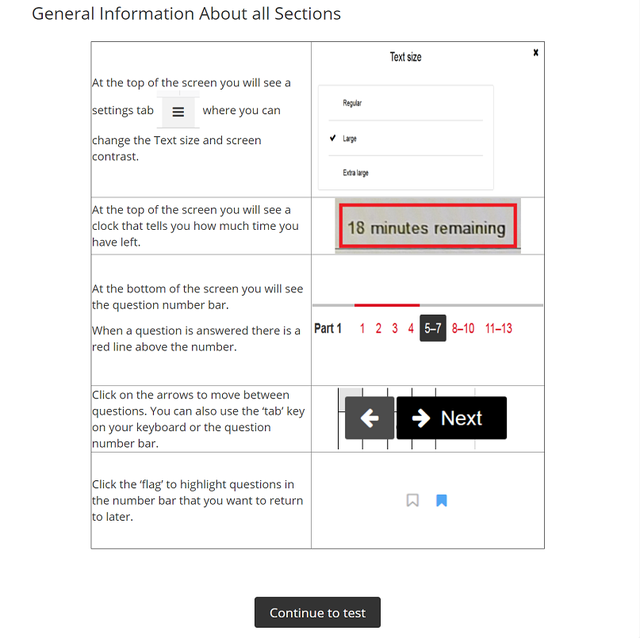Viewport: 640px width, 638px height.
Task: Close the Text size panel
Action: [x=536, y=52]
